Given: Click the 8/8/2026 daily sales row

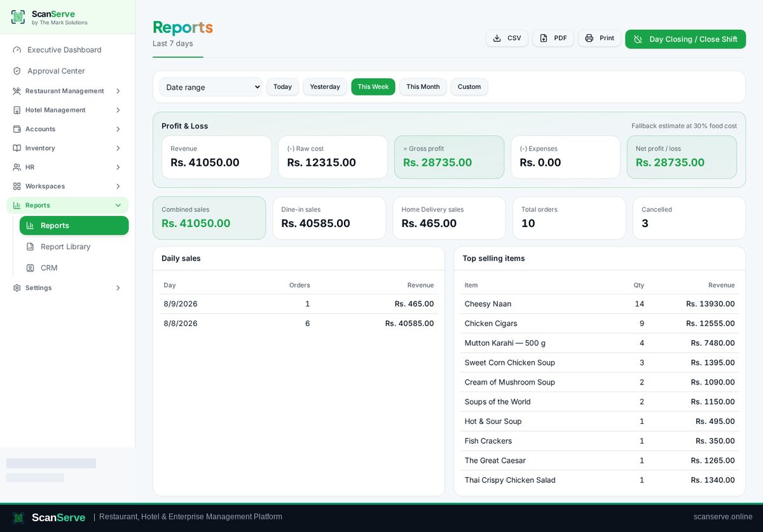Looking at the screenshot, I should click(299, 324).
